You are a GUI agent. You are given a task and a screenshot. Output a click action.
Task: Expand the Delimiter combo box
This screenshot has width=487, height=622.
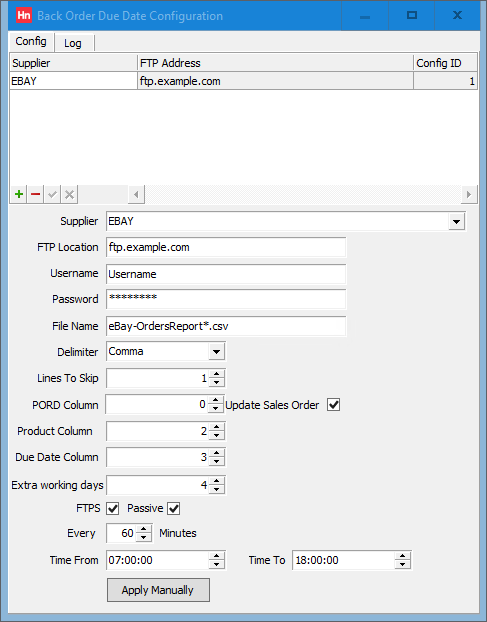217,351
